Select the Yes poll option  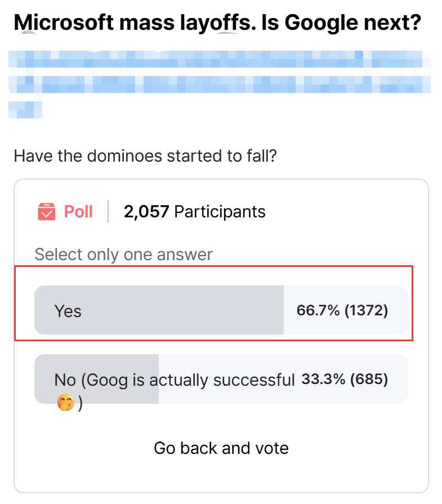coord(221,310)
